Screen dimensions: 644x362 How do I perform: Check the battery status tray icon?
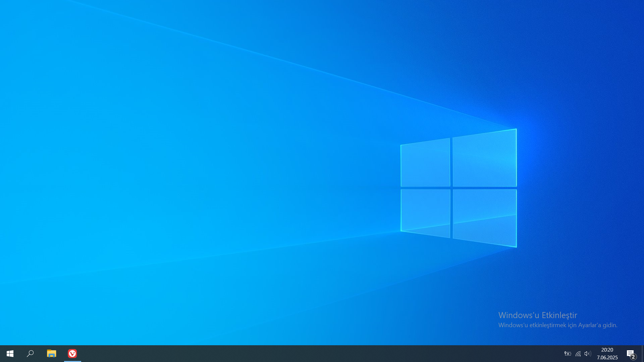point(568,354)
